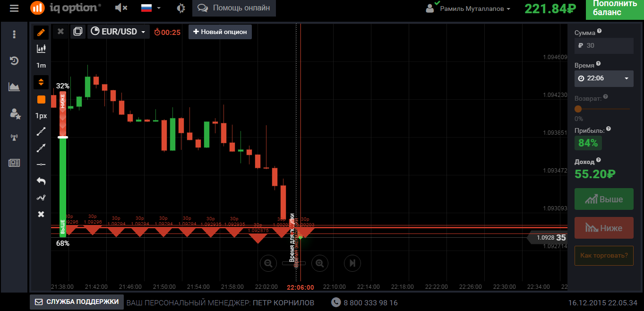Select the arrow ray drawing tool
The height and width of the screenshot is (311, 644).
pyautogui.click(x=41, y=148)
